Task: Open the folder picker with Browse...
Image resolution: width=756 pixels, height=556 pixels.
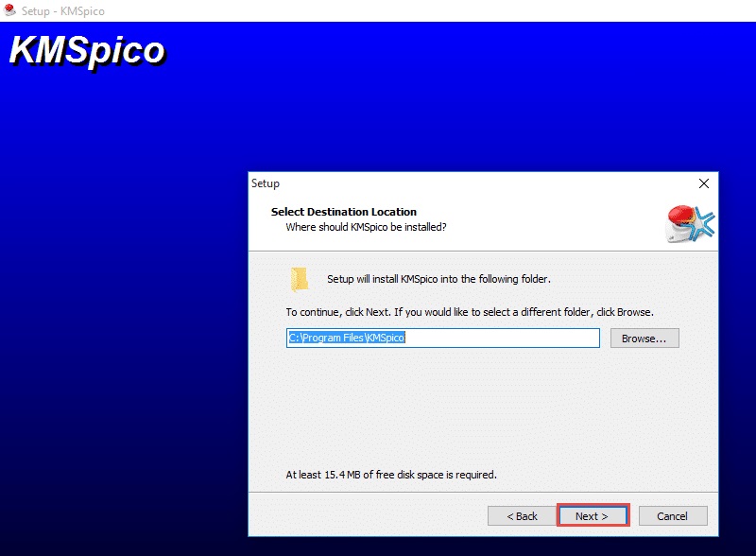Action: tap(644, 339)
